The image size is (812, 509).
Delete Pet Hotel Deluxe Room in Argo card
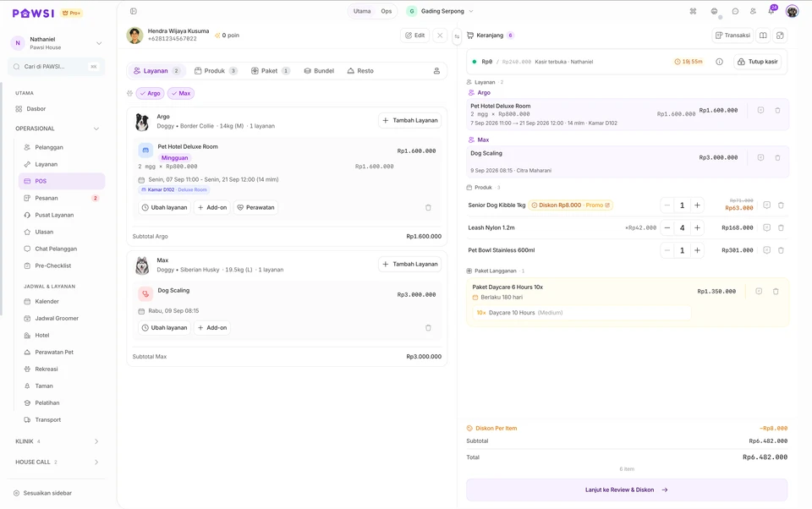(x=428, y=208)
